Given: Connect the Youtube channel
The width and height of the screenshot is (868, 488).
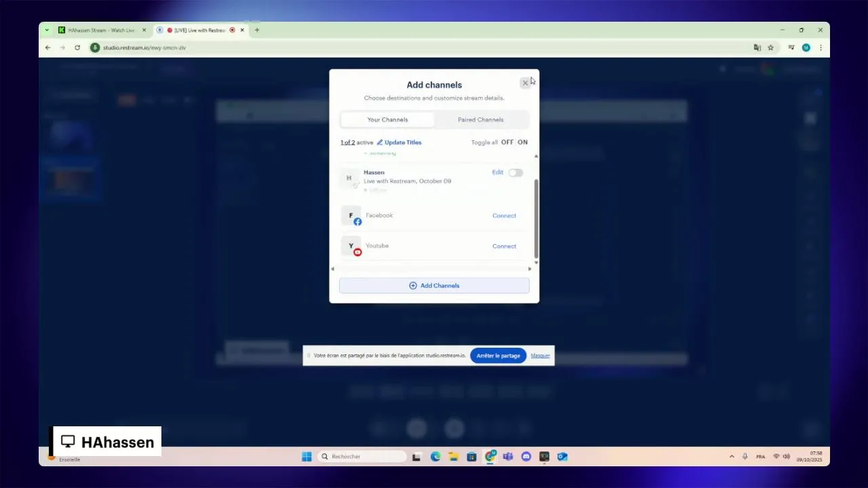Looking at the screenshot, I should [504, 246].
